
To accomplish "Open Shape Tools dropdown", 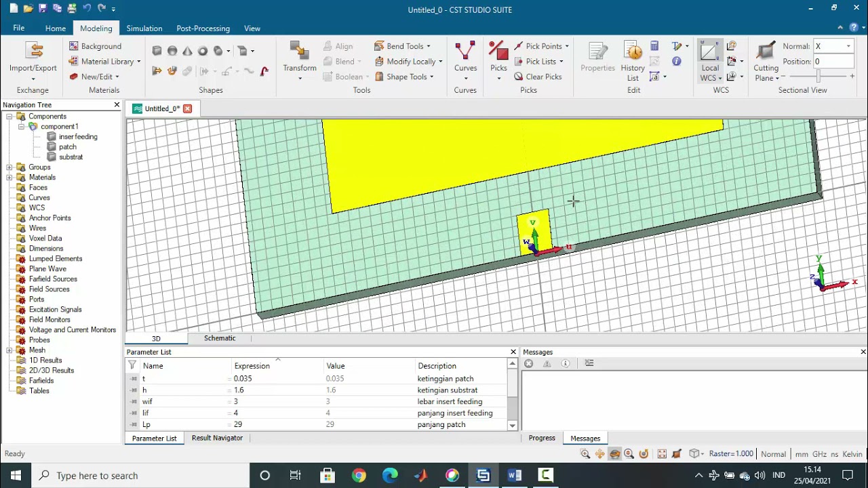I will click(404, 77).
